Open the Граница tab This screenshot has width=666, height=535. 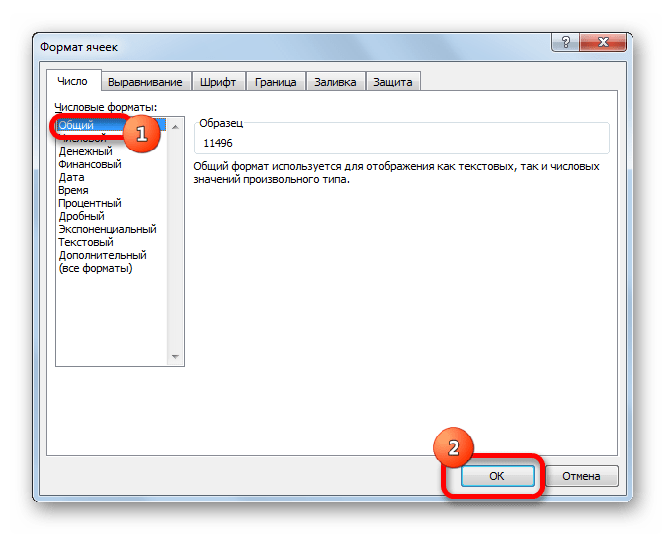point(275,82)
